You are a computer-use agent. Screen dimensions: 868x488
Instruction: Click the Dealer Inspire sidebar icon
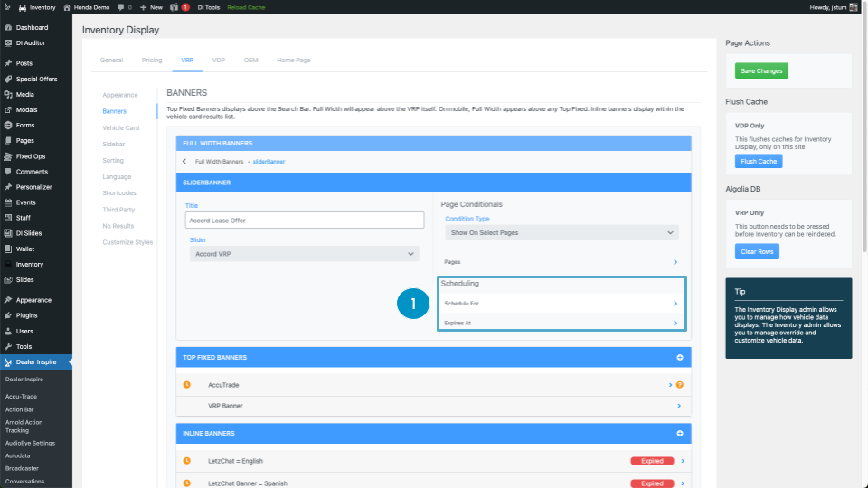(8, 361)
